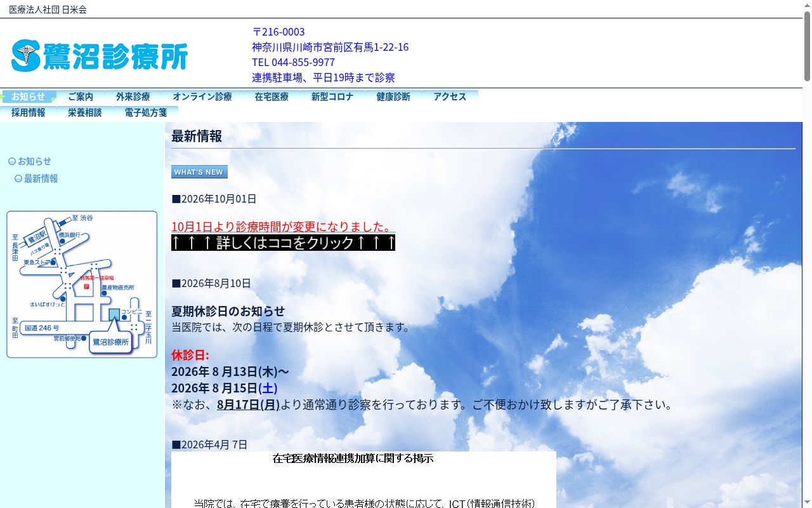
Task: Select the 栄養相談 menu item
Action: click(x=85, y=113)
